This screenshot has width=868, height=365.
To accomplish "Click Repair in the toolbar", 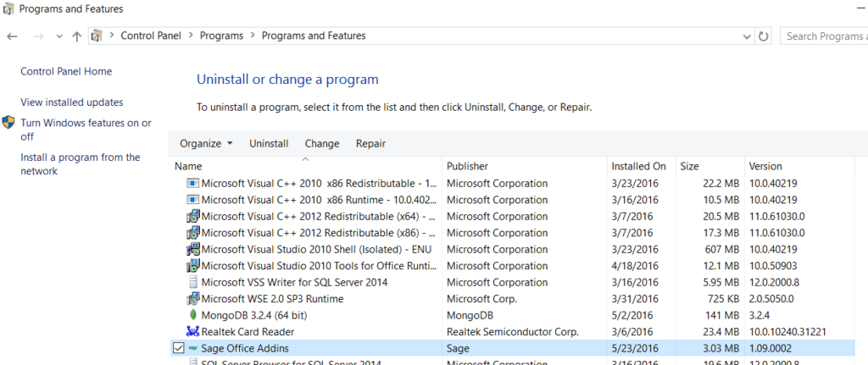I will (x=370, y=144).
